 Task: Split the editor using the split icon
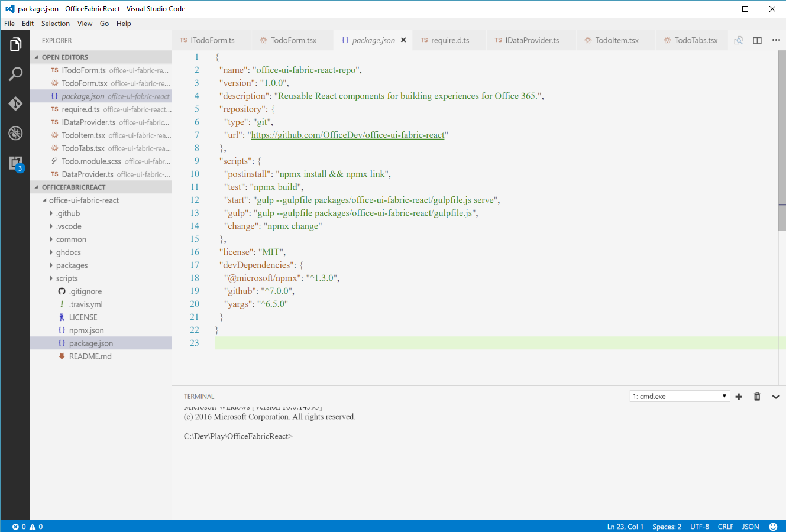pos(758,40)
